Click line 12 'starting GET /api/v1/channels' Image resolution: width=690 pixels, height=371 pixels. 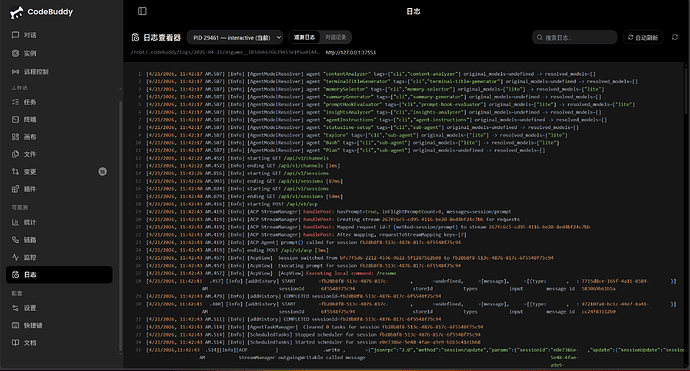tap(238, 158)
